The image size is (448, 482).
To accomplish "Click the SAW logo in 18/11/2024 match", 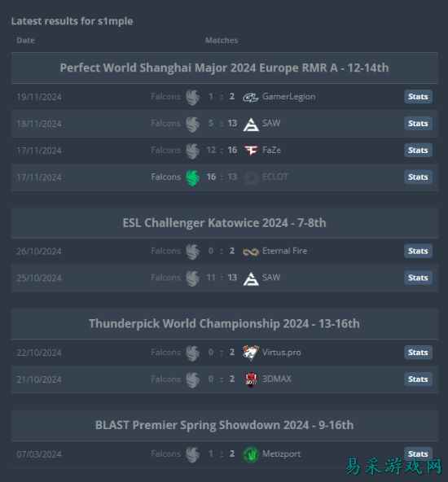I will point(251,125).
